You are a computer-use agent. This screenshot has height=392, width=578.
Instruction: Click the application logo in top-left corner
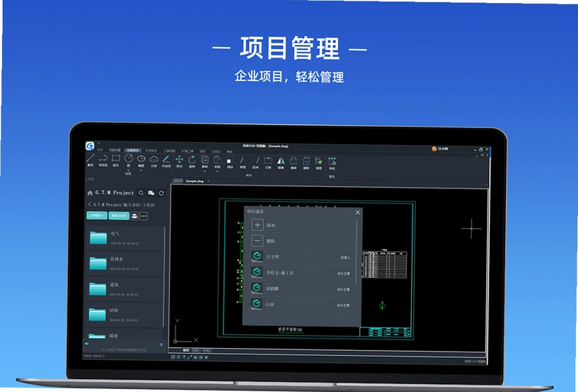click(x=90, y=146)
